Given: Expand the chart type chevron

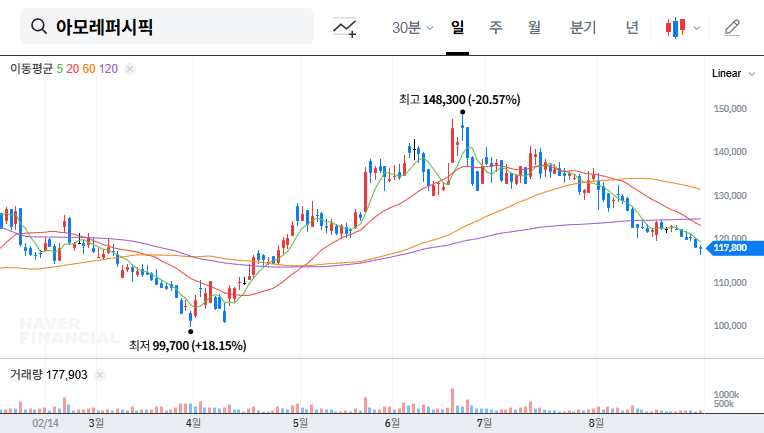Looking at the screenshot, I should point(697,28).
